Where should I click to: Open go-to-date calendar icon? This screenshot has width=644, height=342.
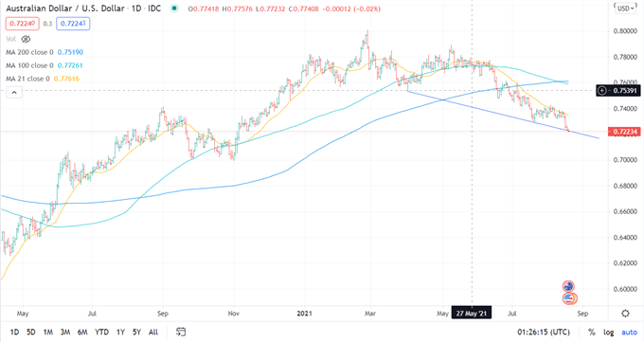[x=181, y=332]
